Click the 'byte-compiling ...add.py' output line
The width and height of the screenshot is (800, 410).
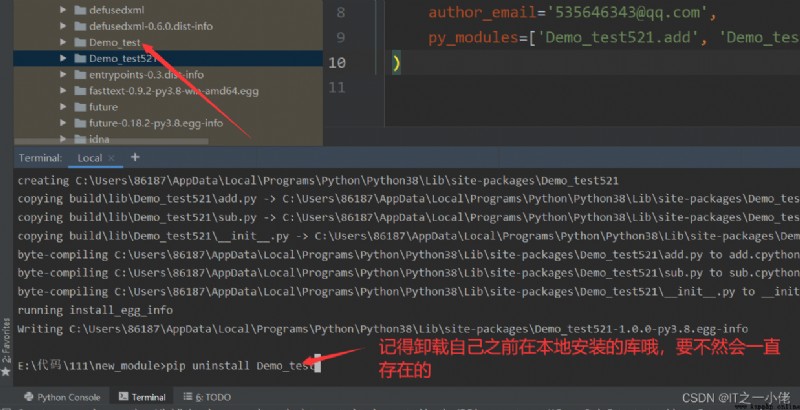(x=408, y=254)
